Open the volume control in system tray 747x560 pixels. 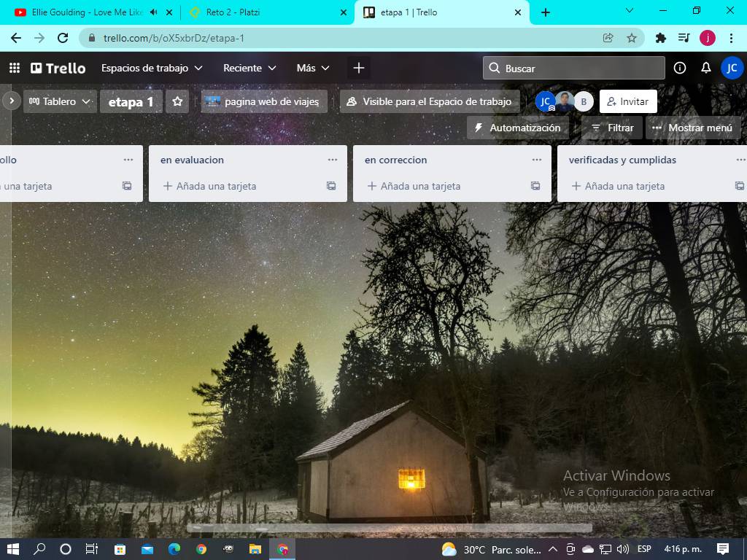(623, 550)
